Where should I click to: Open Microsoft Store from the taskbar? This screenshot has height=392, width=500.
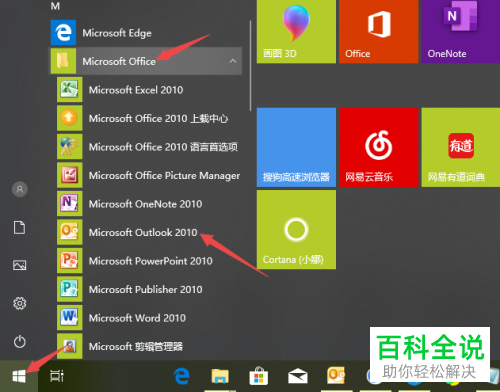[x=259, y=376]
